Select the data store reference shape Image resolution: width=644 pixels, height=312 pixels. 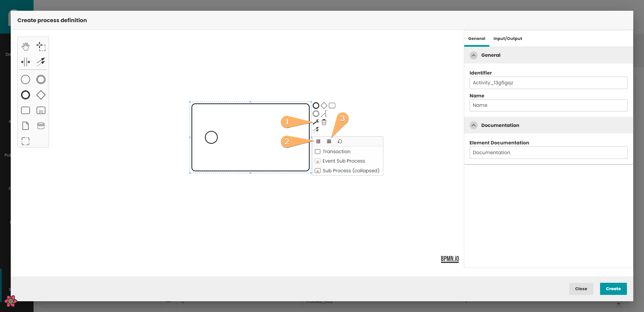point(41,126)
